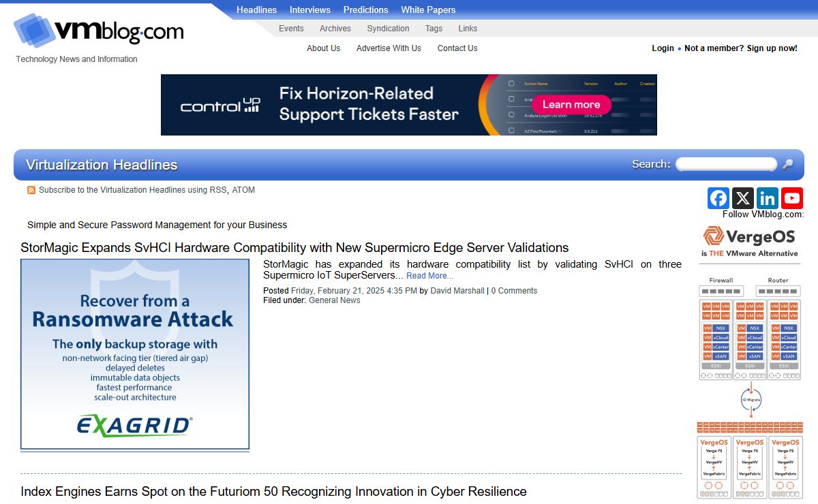Click Read More link for StorMagic article
This screenshot has width=818, height=504.
click(x=429, y=276)
